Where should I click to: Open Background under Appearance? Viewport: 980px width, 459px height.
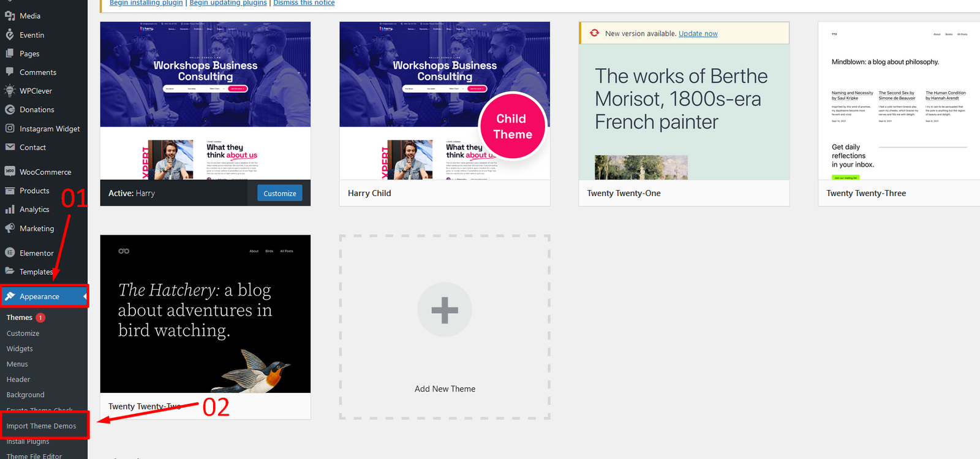[26, 395]
